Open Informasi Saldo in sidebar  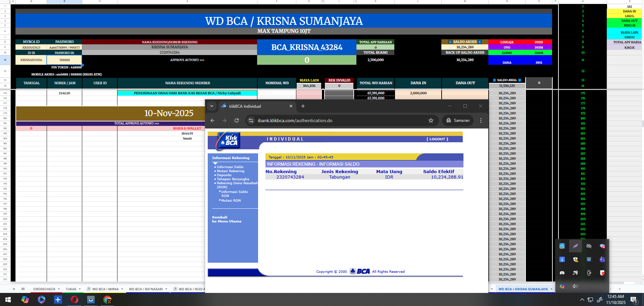230,167
